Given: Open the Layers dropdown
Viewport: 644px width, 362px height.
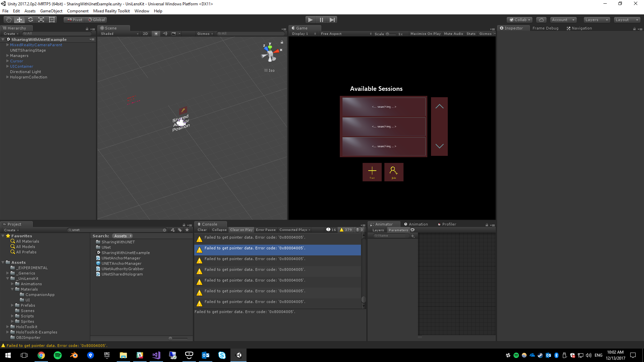Looking at the screenshot, I should click(596, 20).
